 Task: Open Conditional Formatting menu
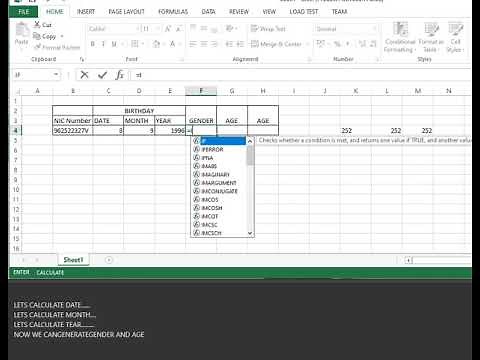400,37
